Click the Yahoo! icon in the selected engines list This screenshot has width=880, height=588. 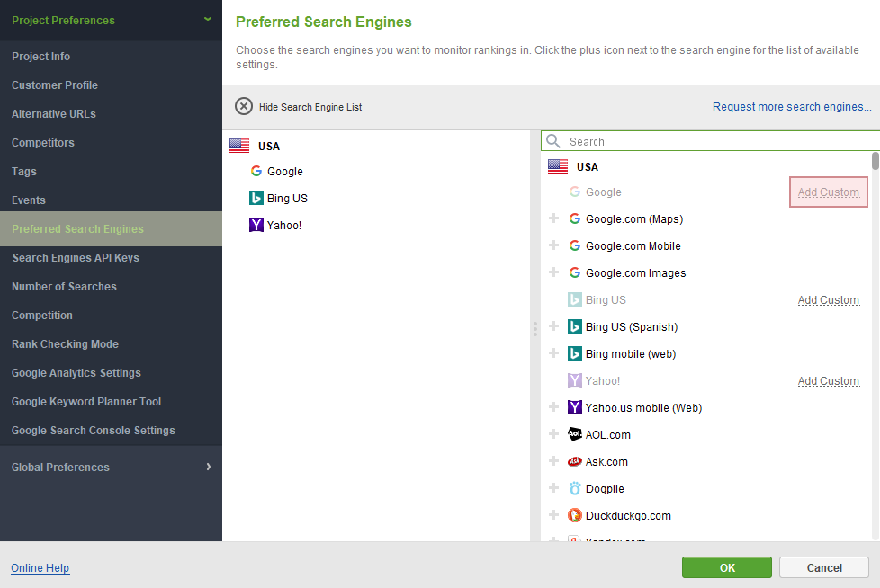pyautogui.click(x=256, y=225)
